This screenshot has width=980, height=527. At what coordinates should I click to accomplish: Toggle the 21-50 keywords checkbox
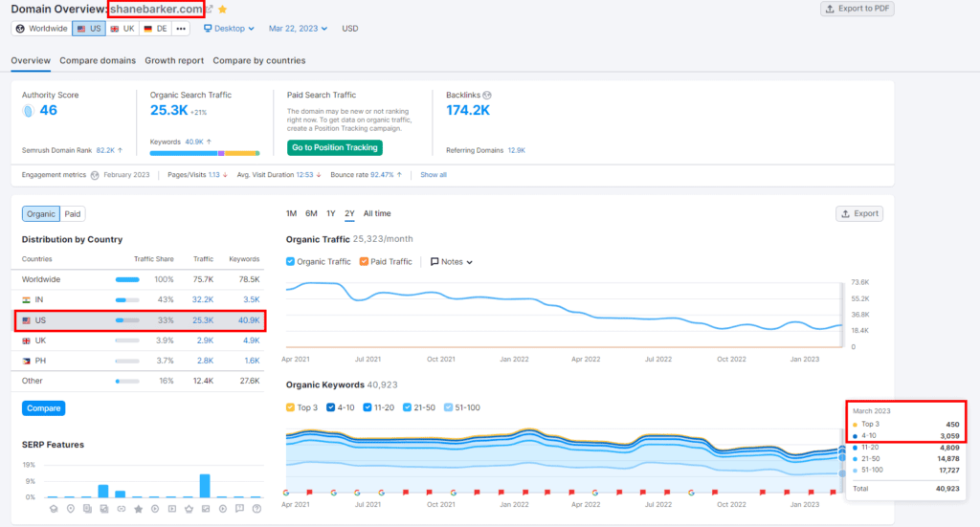click(407, 407)
